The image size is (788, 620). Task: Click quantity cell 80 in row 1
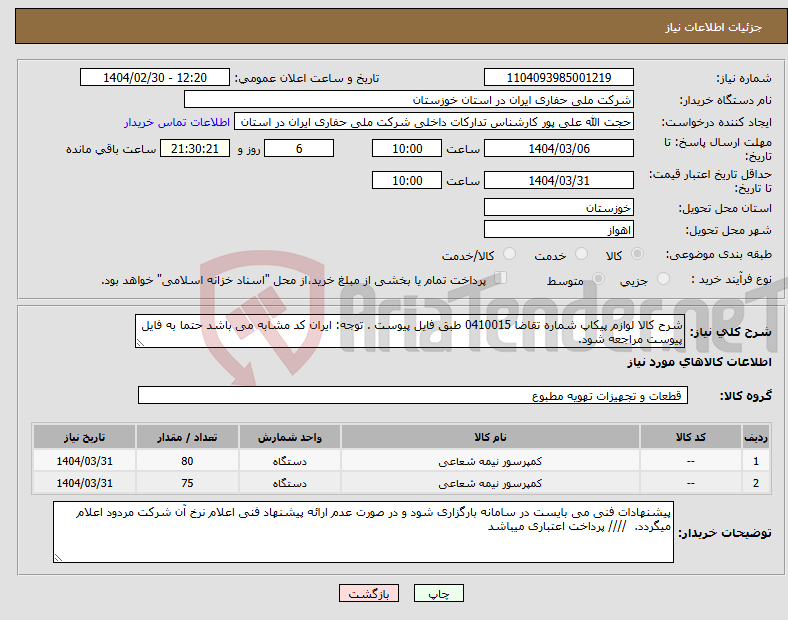tap(187, 461)
